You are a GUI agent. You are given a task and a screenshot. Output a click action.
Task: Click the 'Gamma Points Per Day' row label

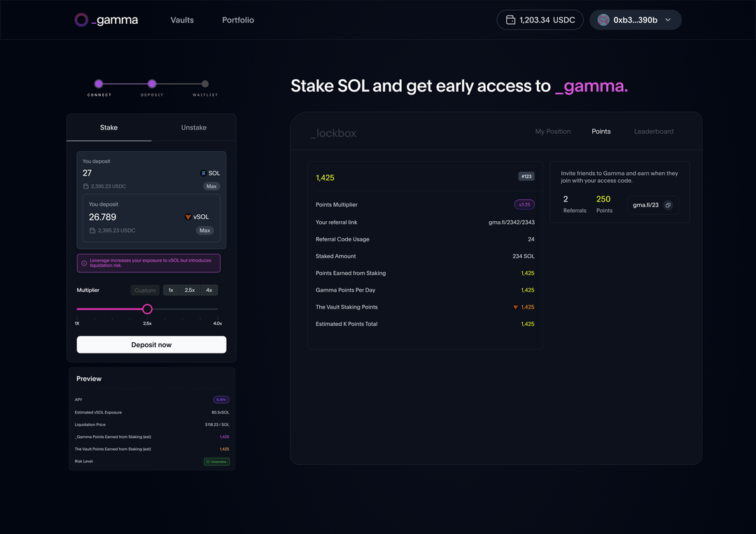pos(345,290)
